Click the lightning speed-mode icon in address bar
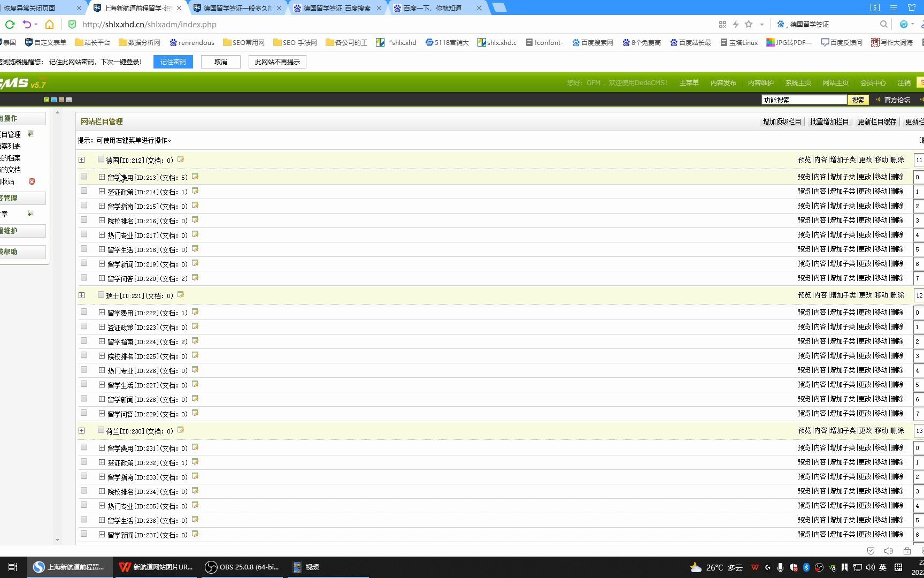 tap(736, 24)
